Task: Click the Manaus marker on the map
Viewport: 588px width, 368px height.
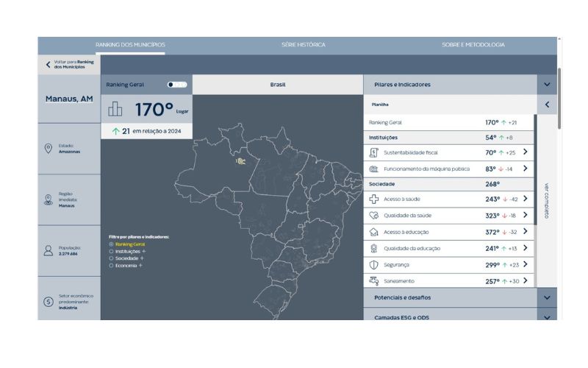Action: [241, 161]
